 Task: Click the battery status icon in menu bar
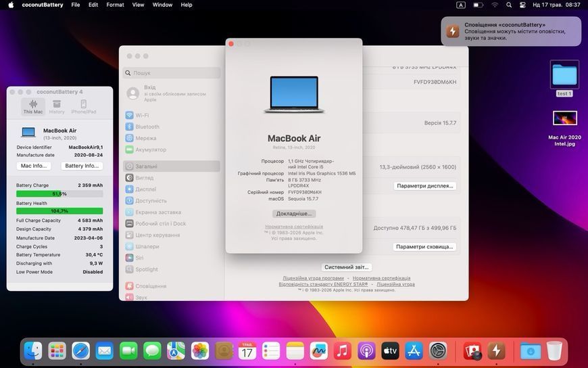pyautogui.click(x=478, y=5)
